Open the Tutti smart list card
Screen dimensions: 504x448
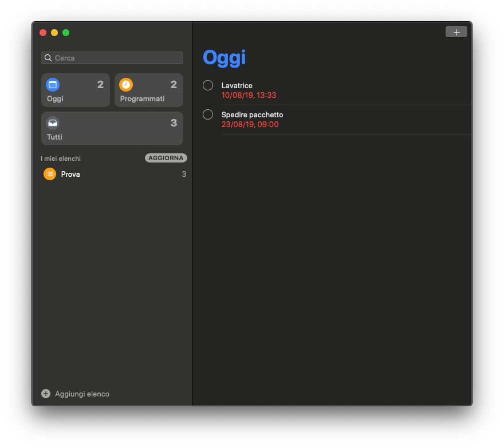coord(112,129)
